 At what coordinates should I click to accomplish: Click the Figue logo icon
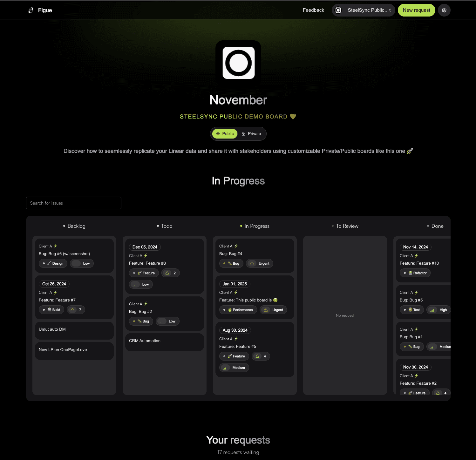(31, 10)
